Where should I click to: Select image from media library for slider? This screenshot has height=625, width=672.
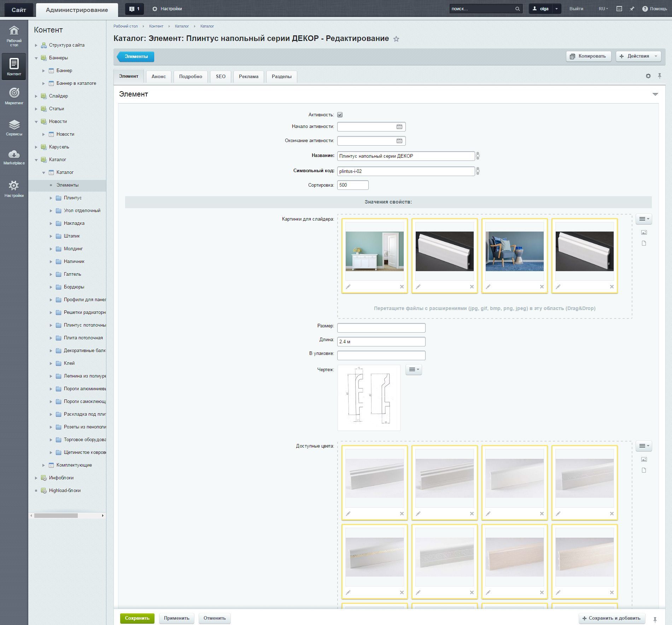(x=644, y=232)
